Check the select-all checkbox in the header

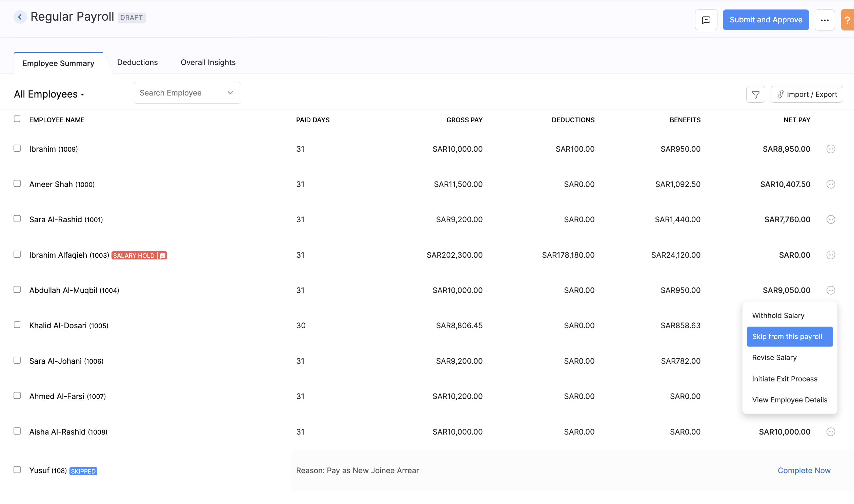(17, 119)
